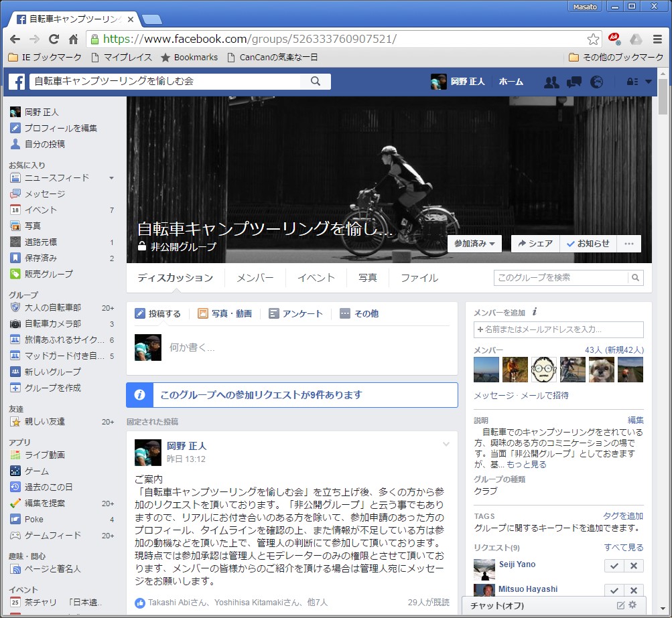
Task: Switch to ファイル tab
Action: (x=419, y=278)
